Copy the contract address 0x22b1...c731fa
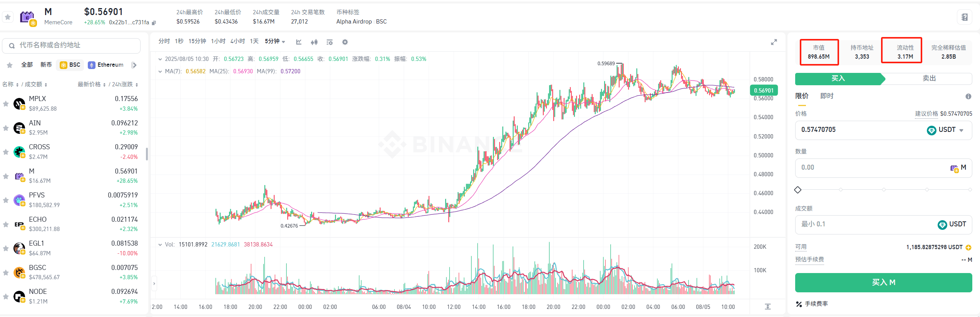Image resolution: width=980 pixels, height=317 pixels. click(154, 23)
